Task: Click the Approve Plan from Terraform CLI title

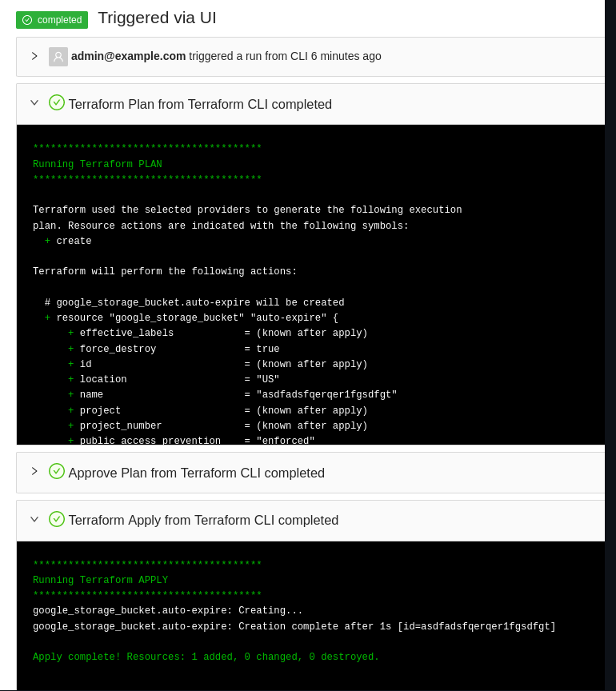Action: point(196,473)
